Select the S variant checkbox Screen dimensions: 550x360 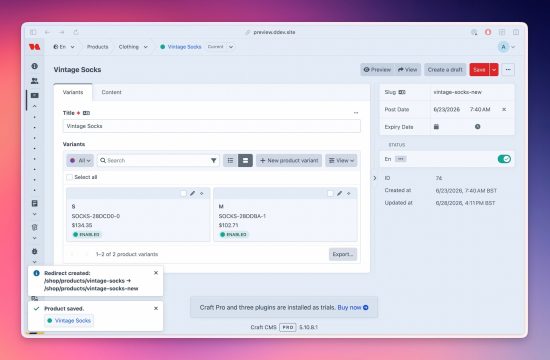coord(183,193)
